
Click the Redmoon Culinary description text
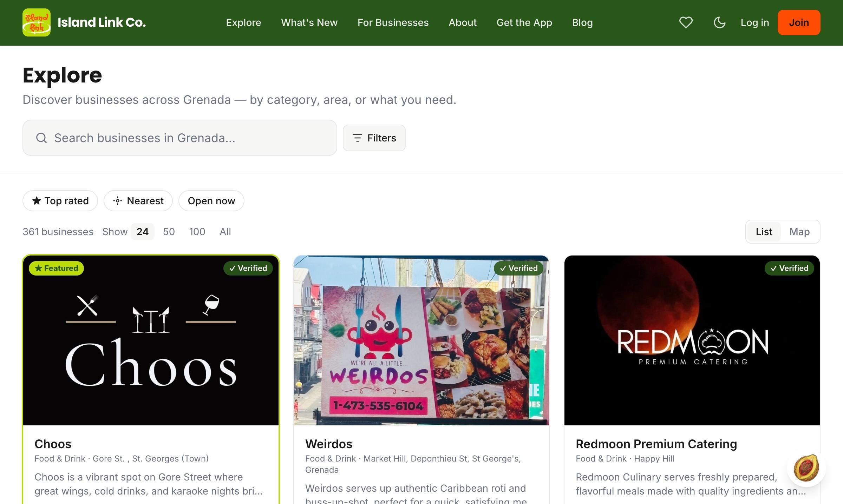tap(691, 484)
